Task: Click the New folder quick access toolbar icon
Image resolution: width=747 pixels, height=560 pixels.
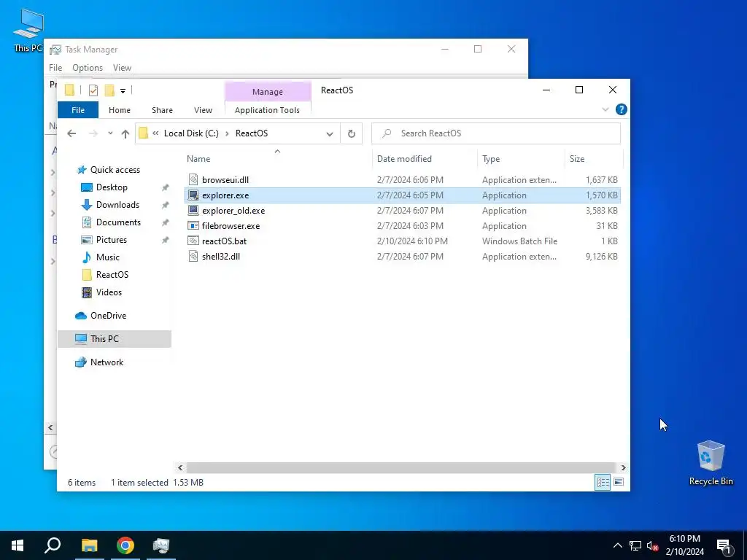Action: click(109, 90)
